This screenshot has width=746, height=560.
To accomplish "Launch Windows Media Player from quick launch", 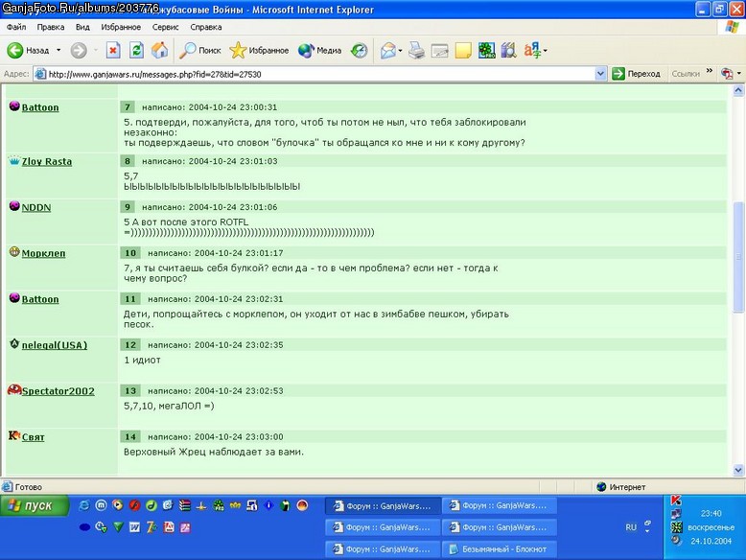I will pos(118,505).
